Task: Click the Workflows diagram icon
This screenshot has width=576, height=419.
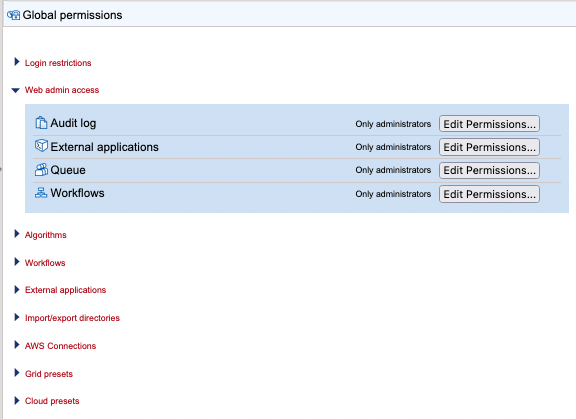Action: pos(41,192)
